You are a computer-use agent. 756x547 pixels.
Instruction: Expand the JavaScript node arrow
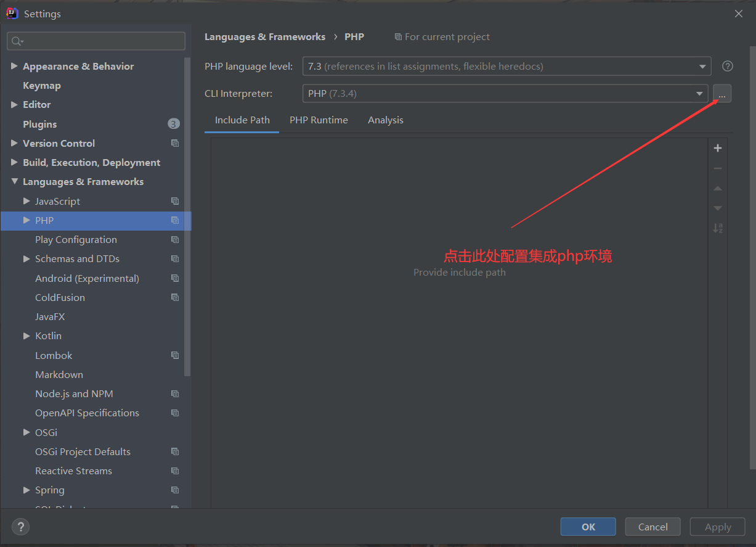click(26, 201)
